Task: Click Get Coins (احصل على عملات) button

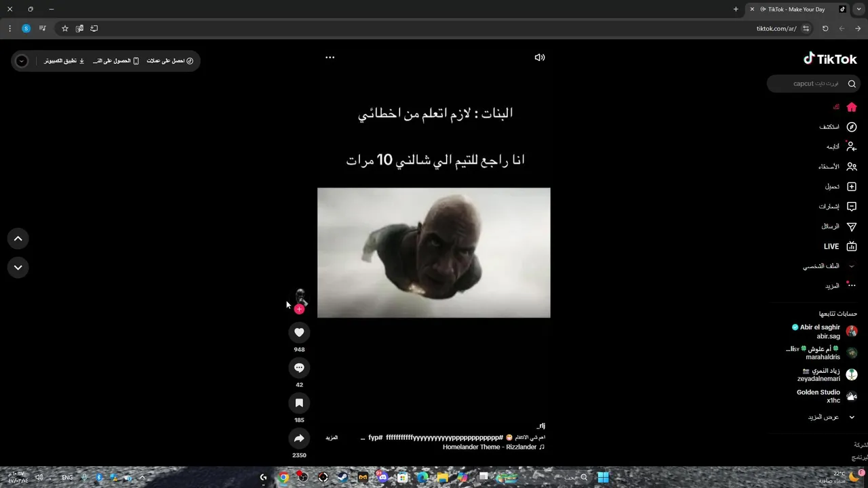Action: [170, 61]
